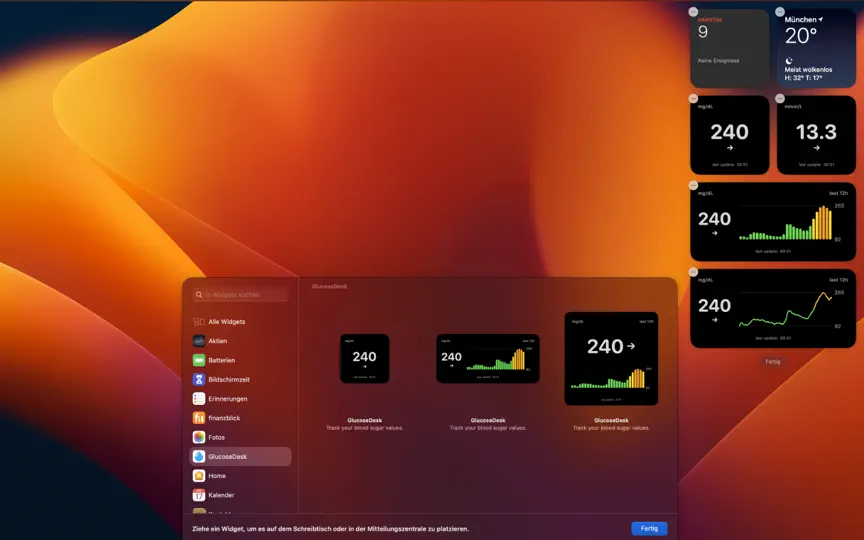Click the glucose widget with line graph
The height and width of the screenshot is (540, 864).
[x=773, y=309]
